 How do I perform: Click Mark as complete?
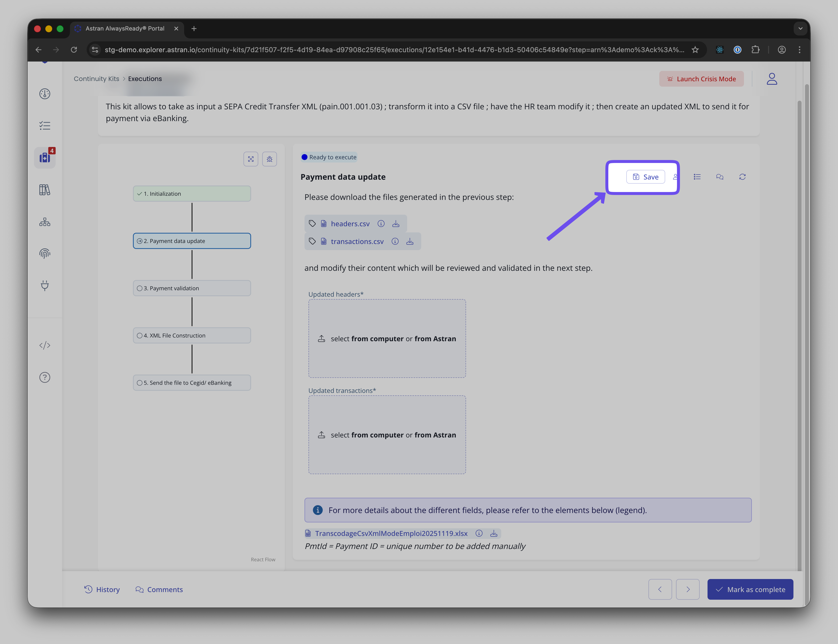[750, 589]
